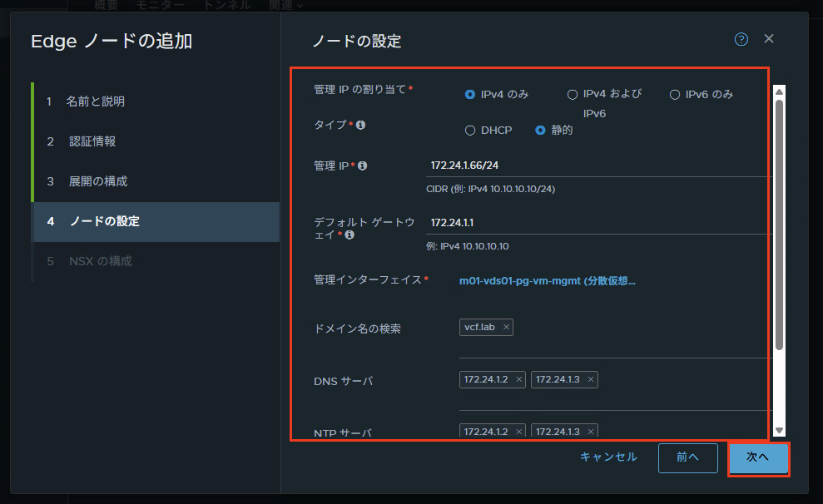This screenshot has width=823, height=504.
Task: Click the Edge ノードの追加 title
Action: click(x=112, y=41)
